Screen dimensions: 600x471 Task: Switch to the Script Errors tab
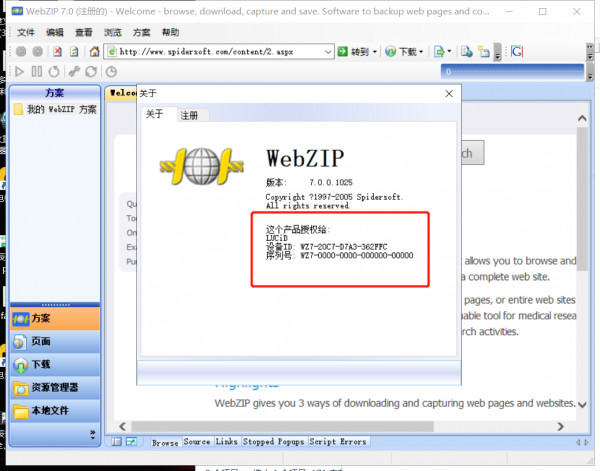coord(338,442)
